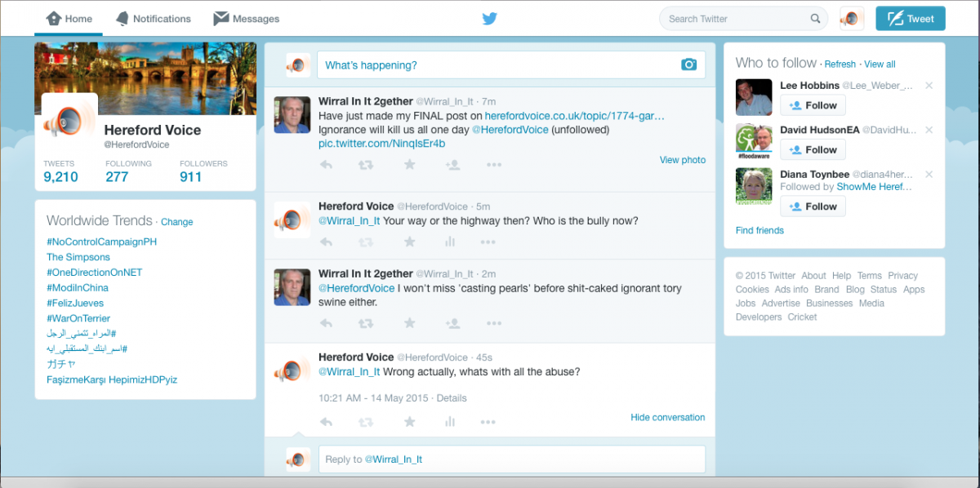The height and width of the screenshot is (488, 980).
Task: Click the retweet icon under the 5m tweet
Action: (x=366, y=242)
